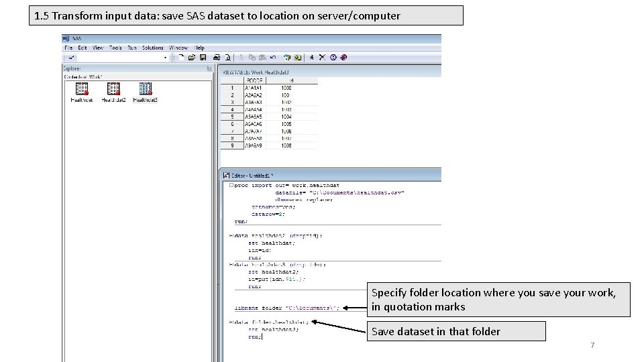Click the 'datarow=2;' code line
644x362 pixels.
268,215
